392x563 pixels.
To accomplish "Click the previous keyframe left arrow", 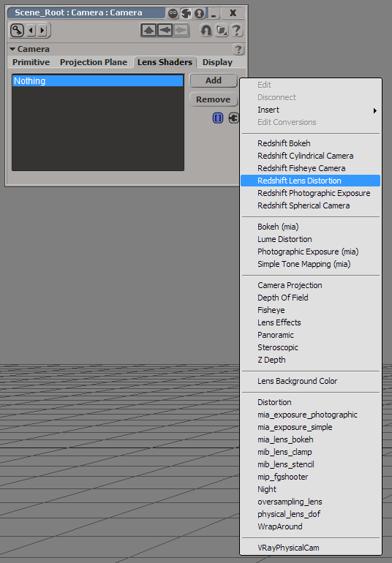I will pos(31,31).
